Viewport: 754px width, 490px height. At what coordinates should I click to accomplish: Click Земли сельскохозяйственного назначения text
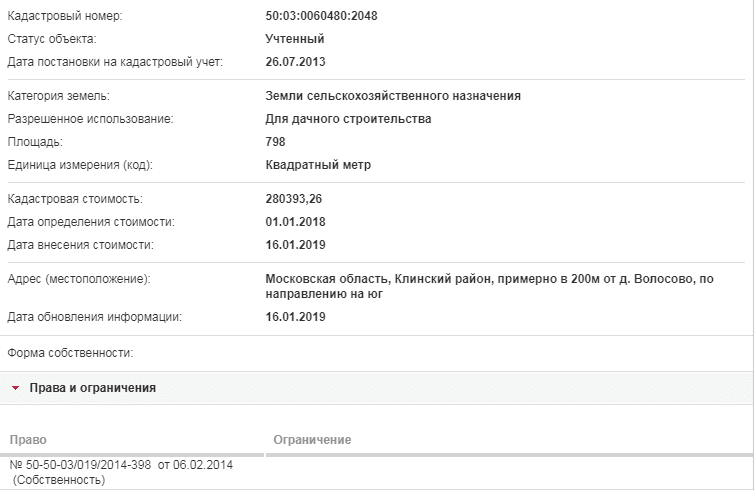click(x=393, y=96)
